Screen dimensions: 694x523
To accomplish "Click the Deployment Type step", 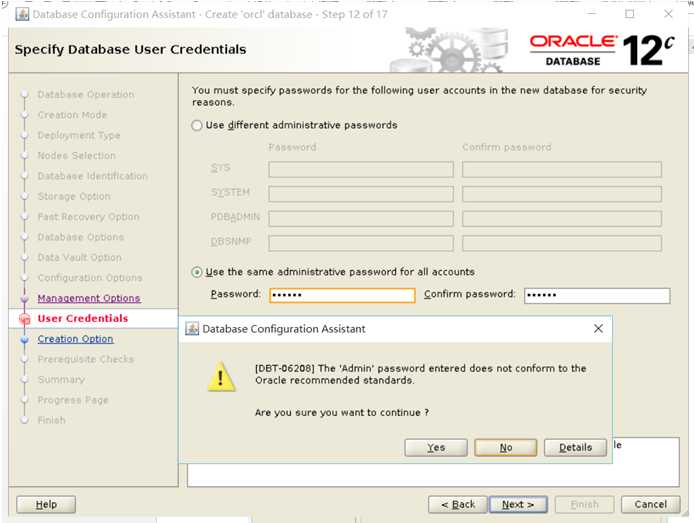I will click(x=79, y=135).
